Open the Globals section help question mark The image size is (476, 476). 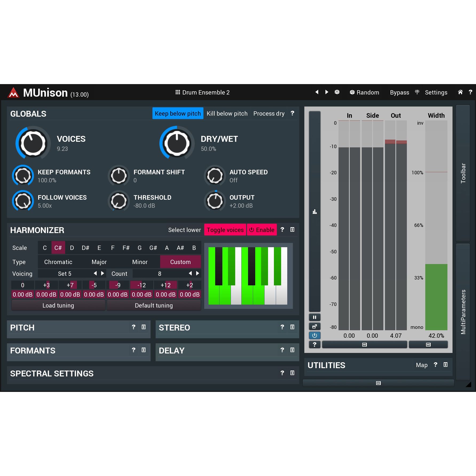[x=292, y=113]
